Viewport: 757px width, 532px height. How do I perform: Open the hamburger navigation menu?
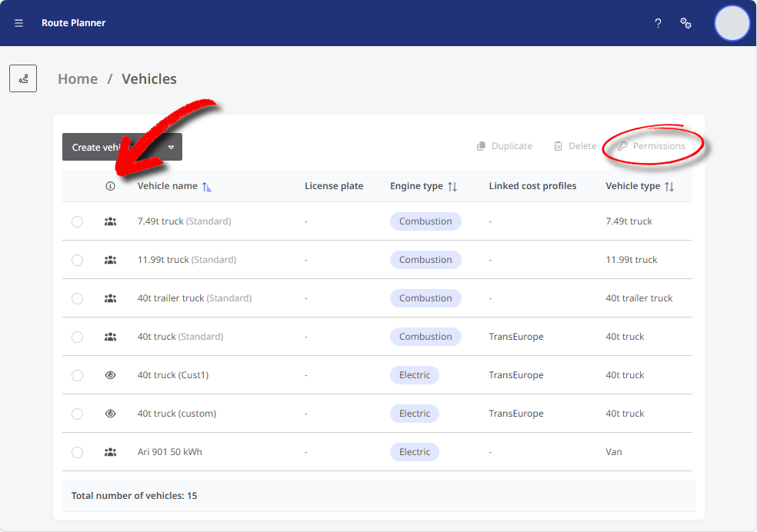(x=19, y=23)
